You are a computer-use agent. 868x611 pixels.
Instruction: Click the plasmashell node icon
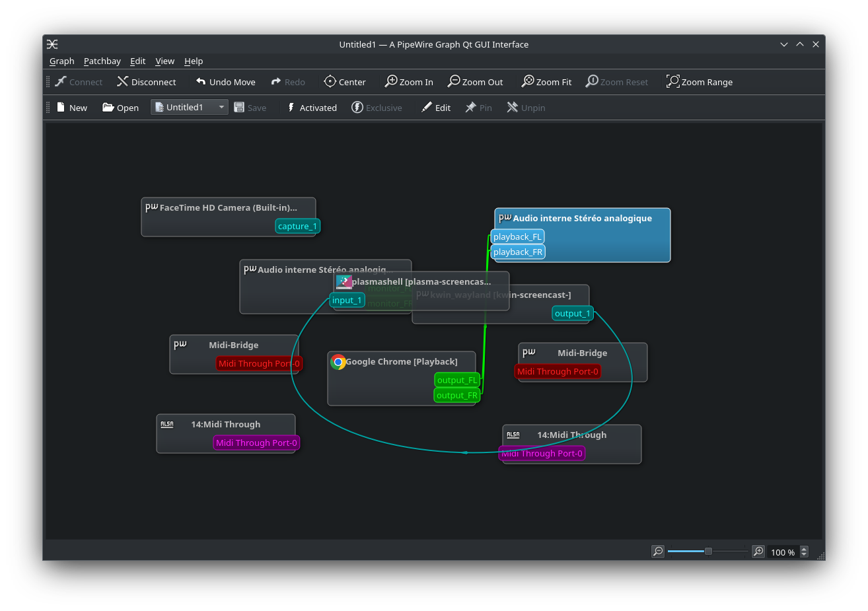pyautogui.click(x=344, y=282)
